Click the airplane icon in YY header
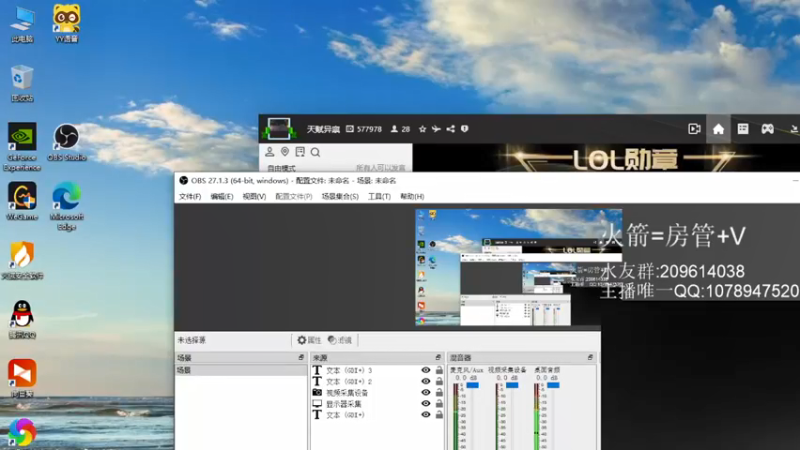The height and width of the screenshot is (450, 800). (x=436, y=129)
